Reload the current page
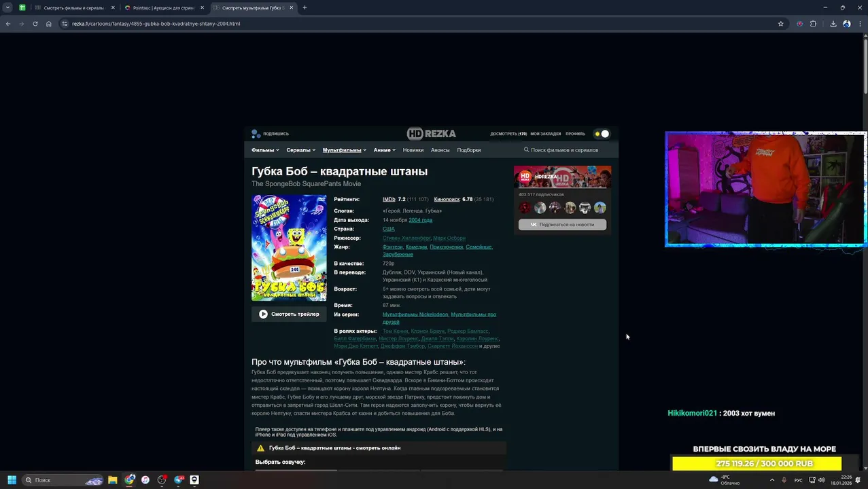This screenshot has height=489, width=868. pyautogui.click(x=35, y=24)
